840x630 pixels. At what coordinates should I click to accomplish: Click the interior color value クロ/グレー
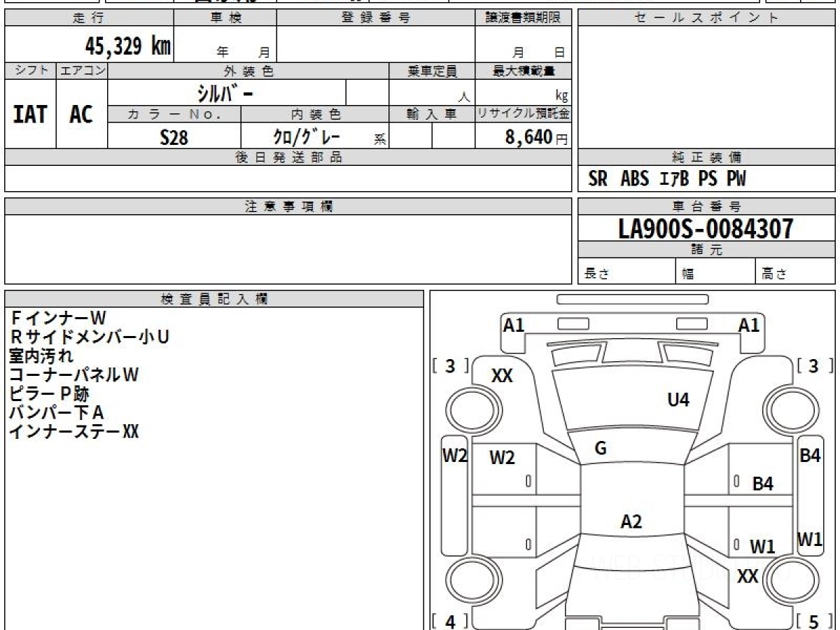(306, 136)
